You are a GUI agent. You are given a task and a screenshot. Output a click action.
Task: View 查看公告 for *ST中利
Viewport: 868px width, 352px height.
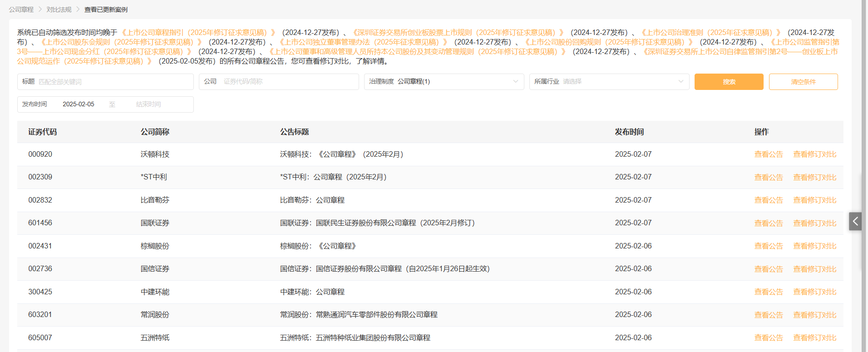(769, 178)
